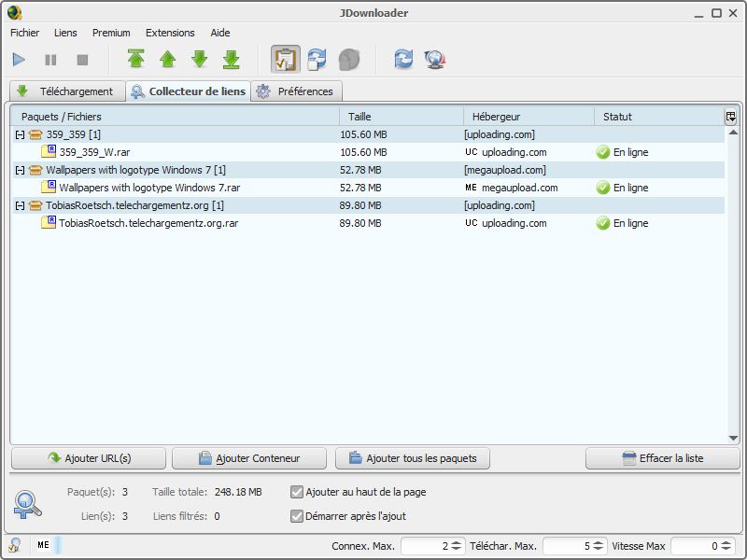The width and height of the screenshot is (747, 560).
Task: Open the Liens menu
Action: tap(65, 33)
